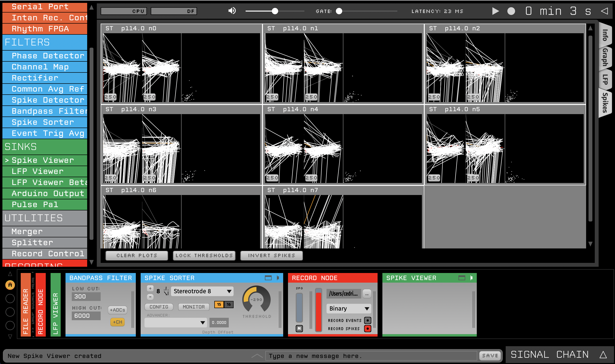Remove an electrode with the minus button

coord(150,297)
